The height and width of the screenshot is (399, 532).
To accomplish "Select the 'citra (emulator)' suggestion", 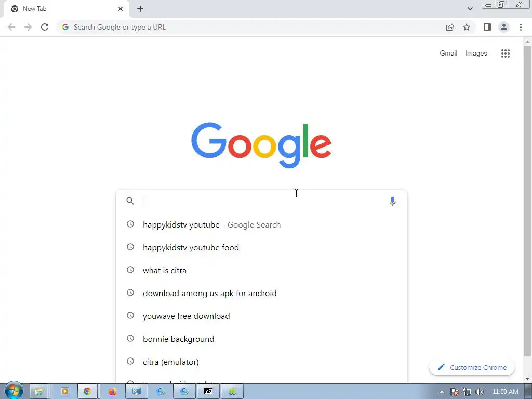I will point(261,362).
